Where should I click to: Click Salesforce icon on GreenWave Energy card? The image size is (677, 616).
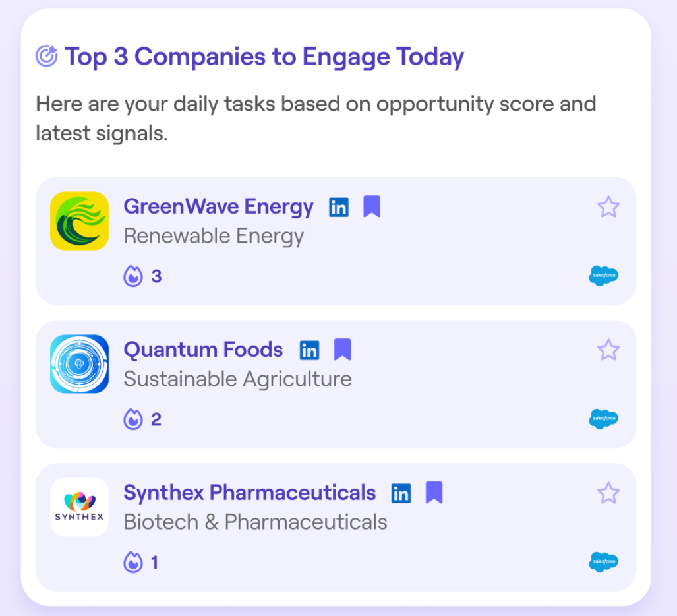click(603, 276)
